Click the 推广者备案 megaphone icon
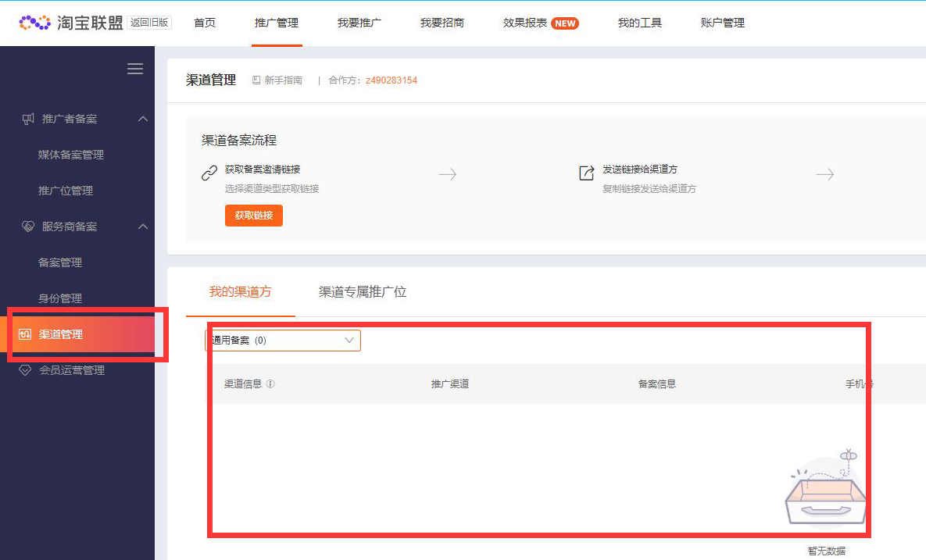 (28, 119)
